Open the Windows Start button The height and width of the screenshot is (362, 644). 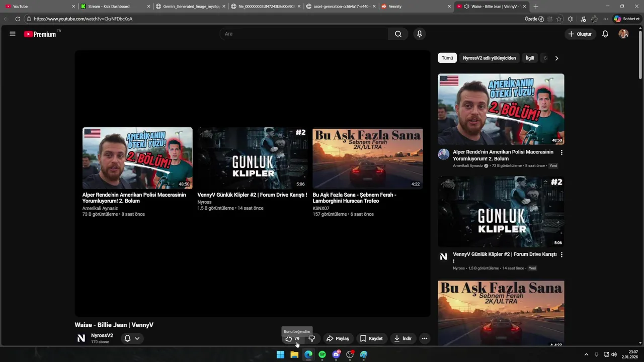click(280, 354)
